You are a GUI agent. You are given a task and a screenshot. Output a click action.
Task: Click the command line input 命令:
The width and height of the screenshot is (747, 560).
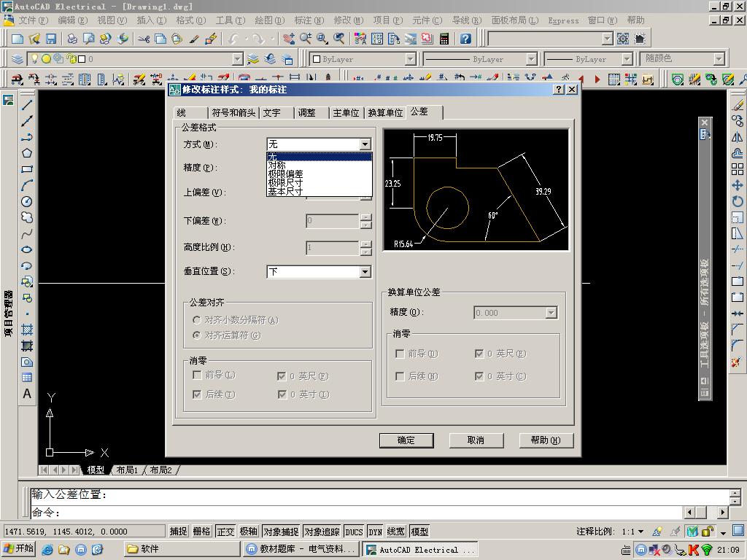pos(357,513)
